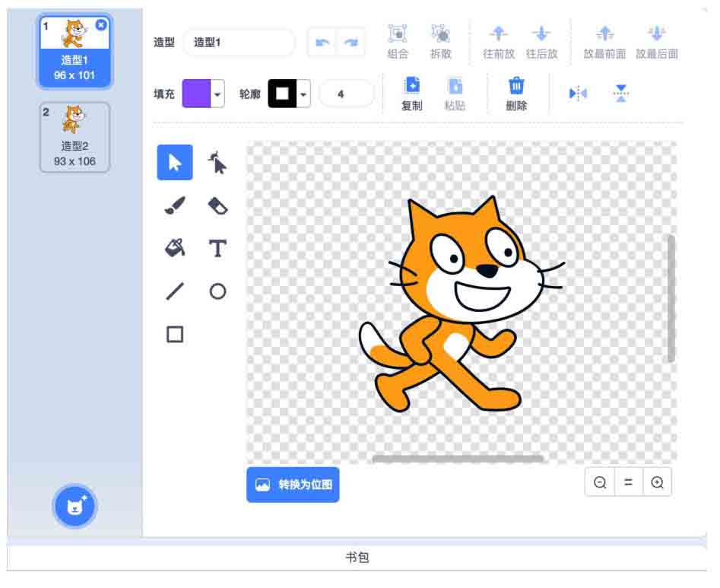Screen dimensions: 720x588
Task: Click the Flip vertical icon
Action: [621, 94]
